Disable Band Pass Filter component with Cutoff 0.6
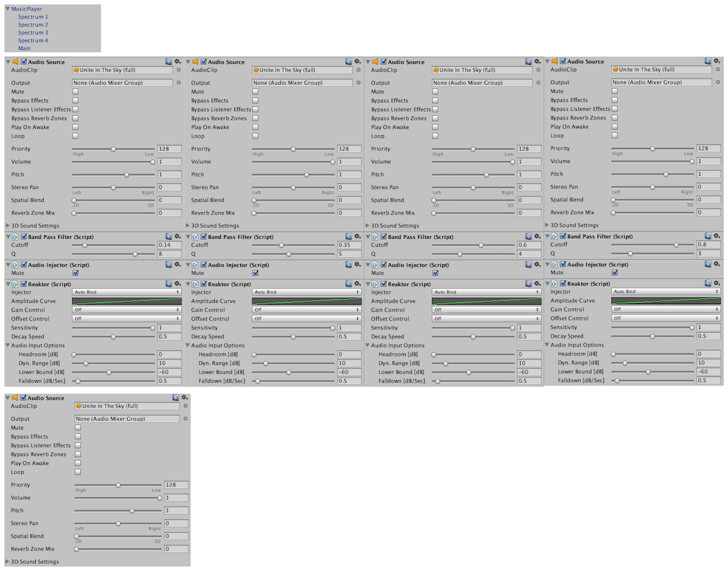The image size is (728, 571). coord(383,237)
